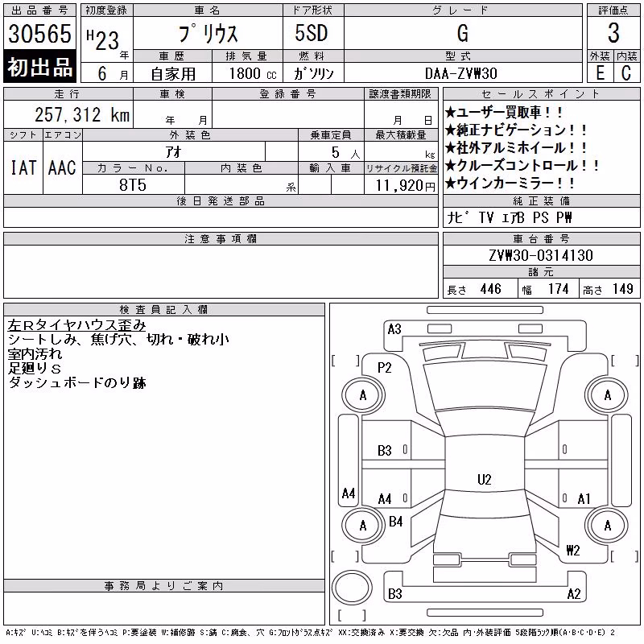Click height value 149
Image resolution: width=644 pixels, height=644 pixels.
(622, 289)
